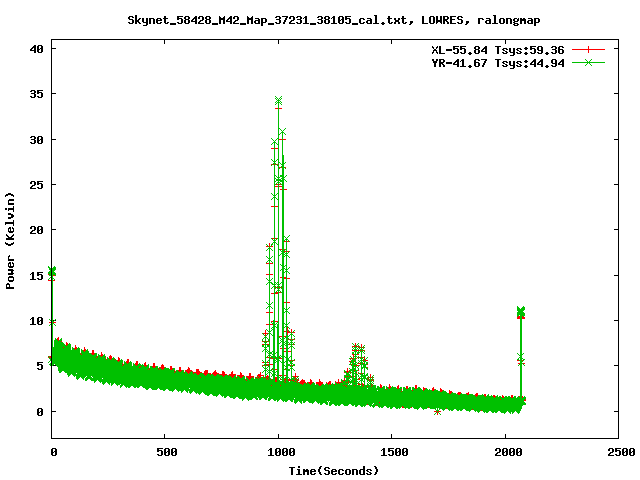Click y-axis tick label 30
This screenshot has height=480, width=640.
pyautogui.click(x=36, y=140)
